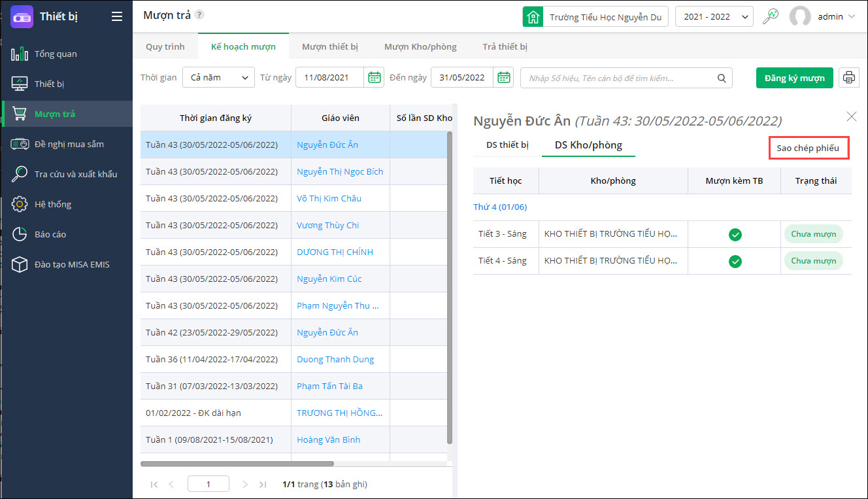Image resolution: width=868 pixels, height=499 pixels.
Task: Open Hệ thống gear icon
Action: pos(20,204)
